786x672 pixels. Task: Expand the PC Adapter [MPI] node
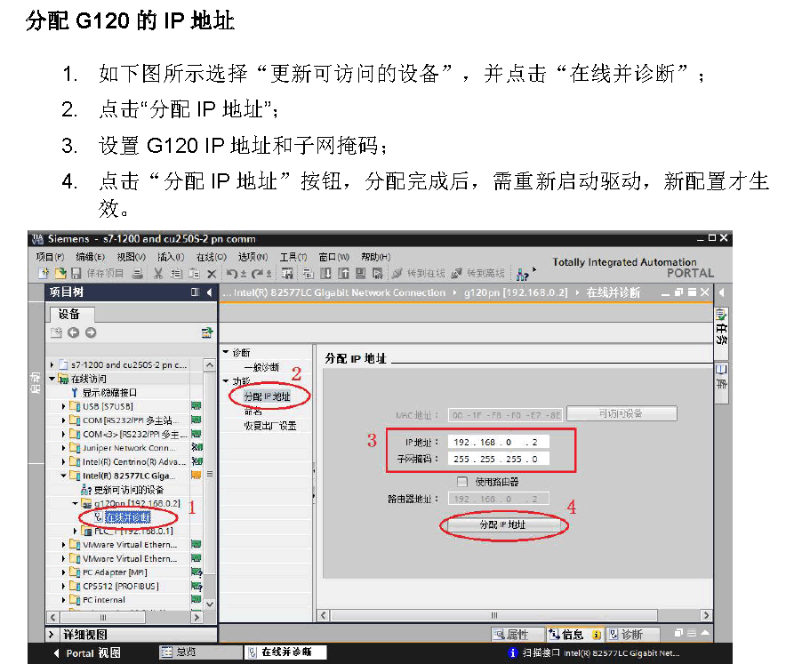(63, 572)
